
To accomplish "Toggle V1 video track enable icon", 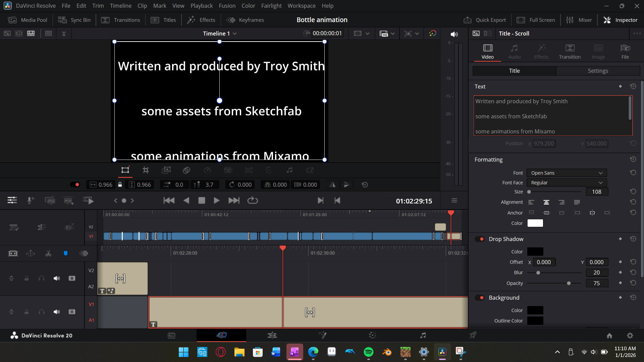I will pyautogui.click(x=72, y=312).
